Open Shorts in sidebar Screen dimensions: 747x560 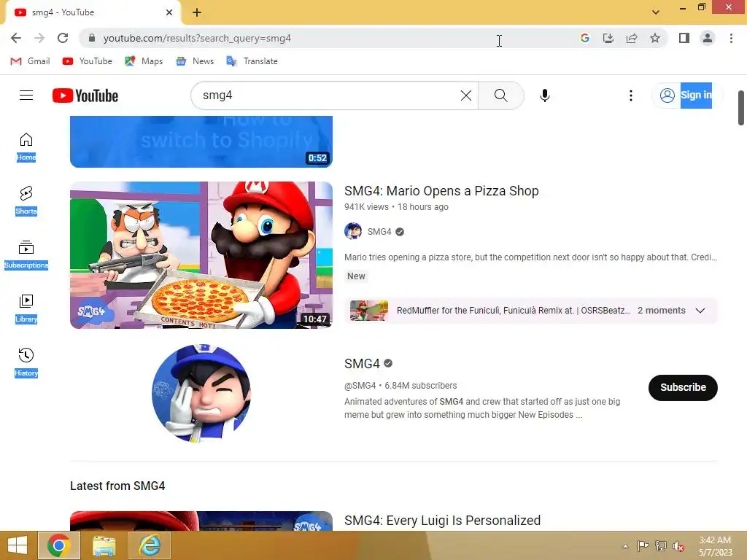pos(26,201)
